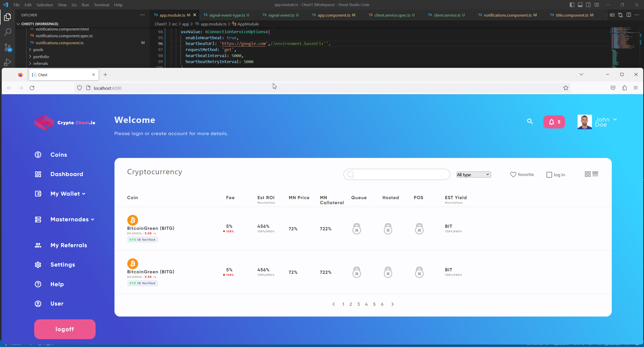Open VS Code Search view icon
The image size is (644, 348).
coord(8,32)
